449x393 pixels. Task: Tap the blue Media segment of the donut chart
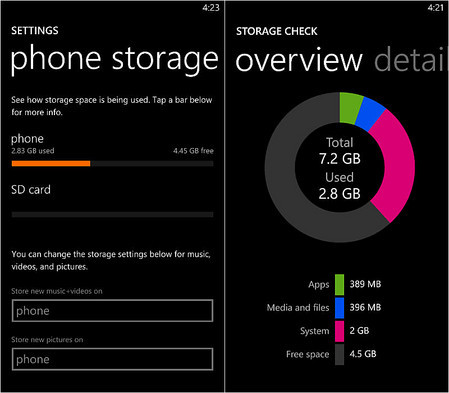[x=371, y=114]
